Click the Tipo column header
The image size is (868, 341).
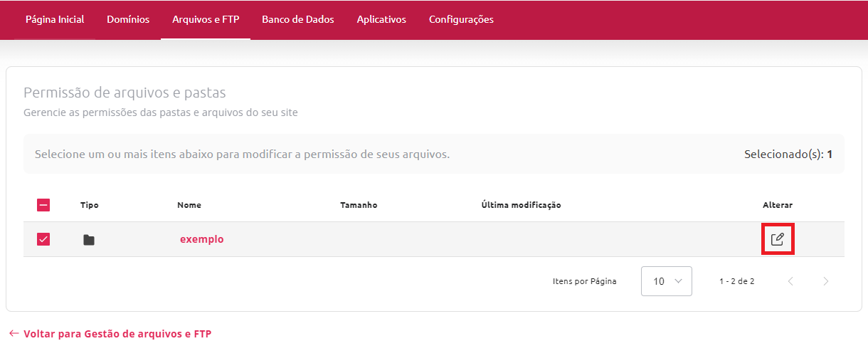pyautogui.click(x=90, y=205)
